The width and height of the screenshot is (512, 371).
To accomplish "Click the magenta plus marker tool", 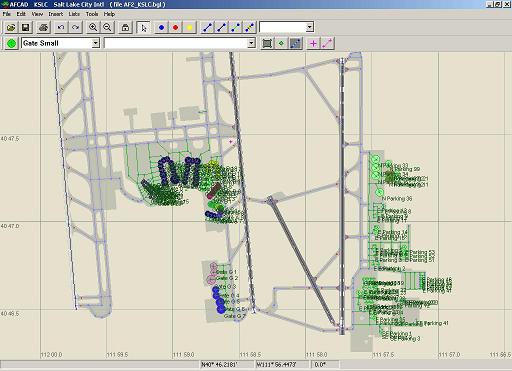I will pos(313,43).
